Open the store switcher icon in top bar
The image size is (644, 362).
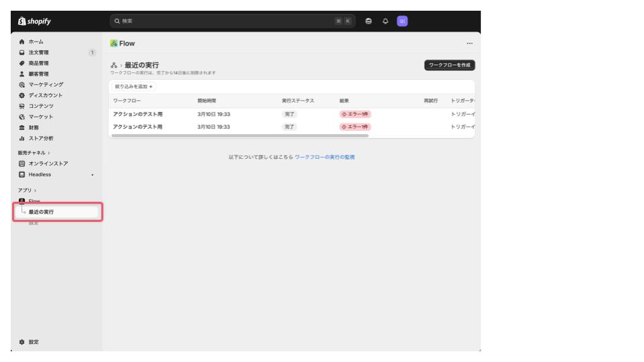368,21
